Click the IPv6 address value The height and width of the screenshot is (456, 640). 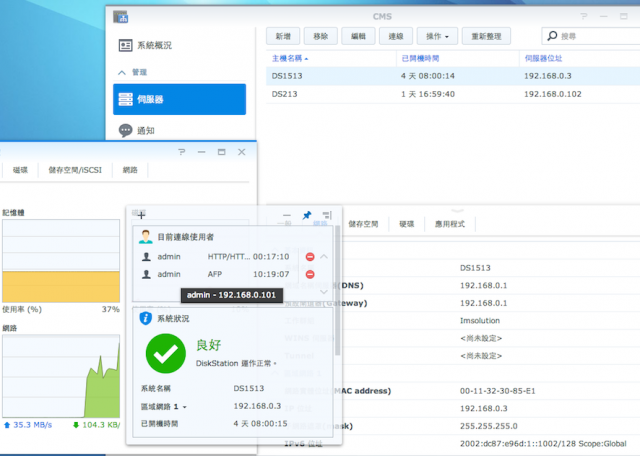pyautogui.click(x=543, y=444)
